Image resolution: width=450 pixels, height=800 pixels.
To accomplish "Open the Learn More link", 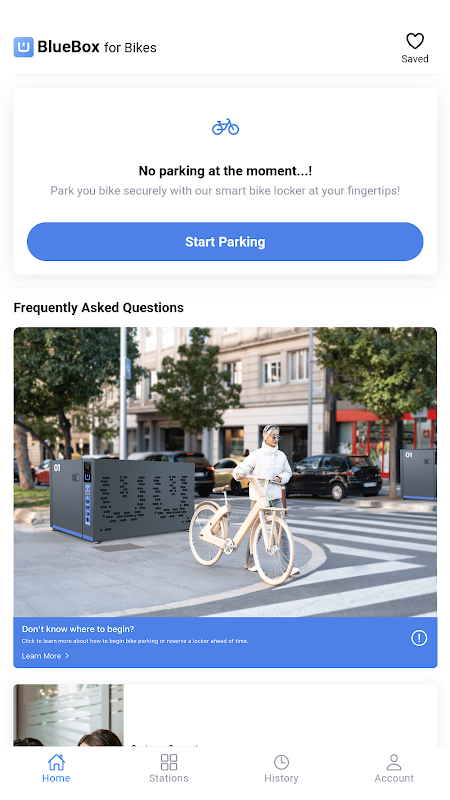I will click(41, 656).
